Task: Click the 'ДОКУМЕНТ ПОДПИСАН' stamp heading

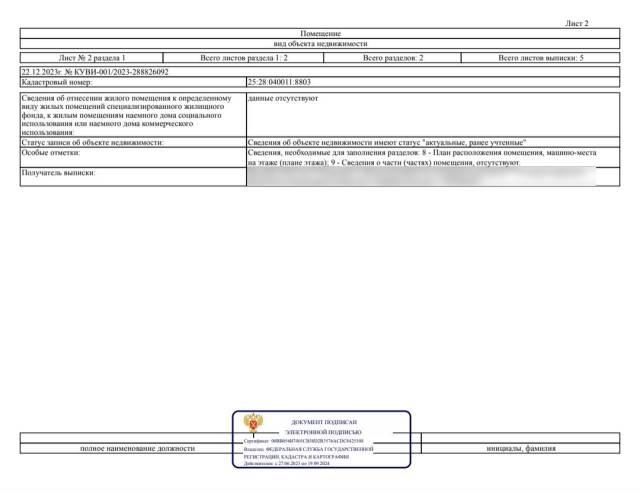Action: coord(323,422)
